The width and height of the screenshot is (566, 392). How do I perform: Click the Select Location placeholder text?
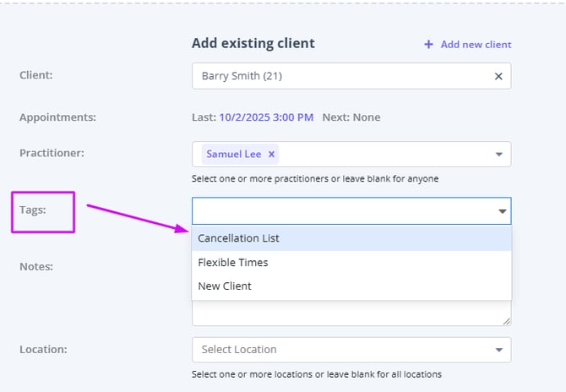click(239, 350)
